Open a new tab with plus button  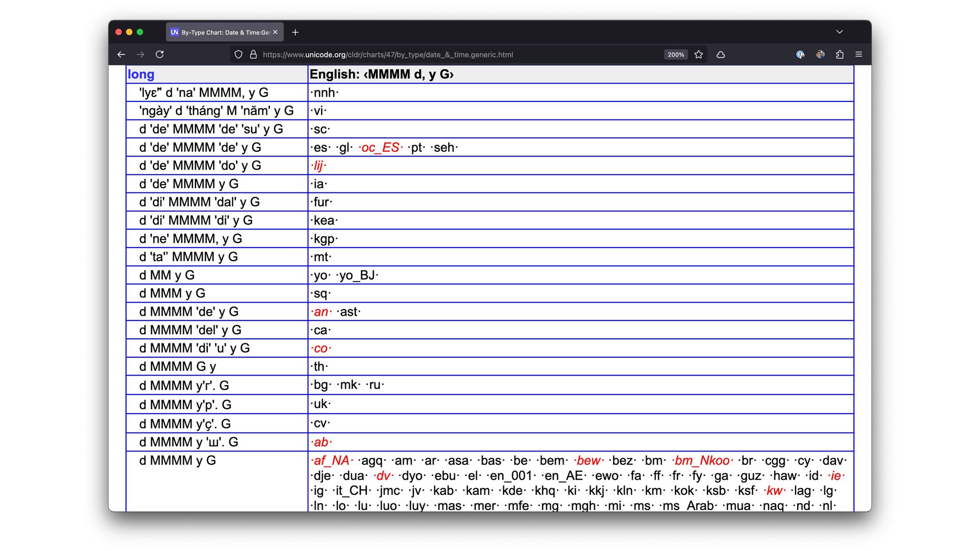(x=295, y=32)
